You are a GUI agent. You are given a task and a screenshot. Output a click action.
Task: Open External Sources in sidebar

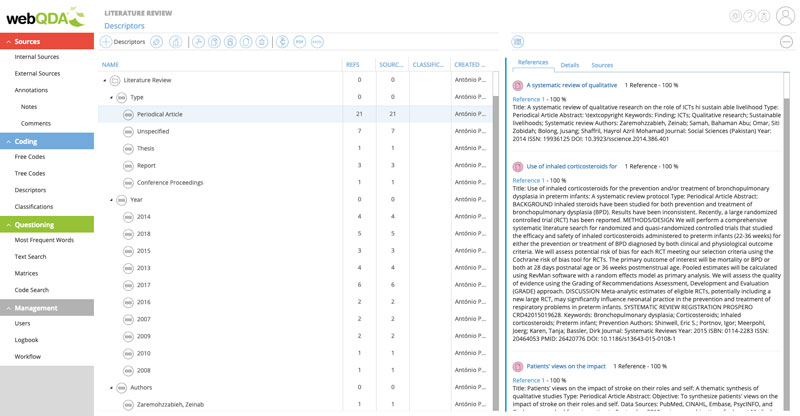37,74
